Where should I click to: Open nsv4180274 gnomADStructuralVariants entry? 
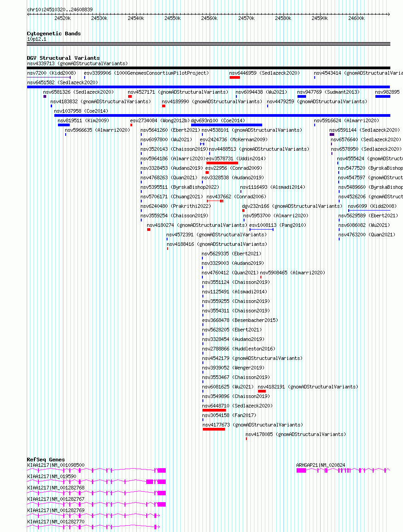tap(197, 225)
